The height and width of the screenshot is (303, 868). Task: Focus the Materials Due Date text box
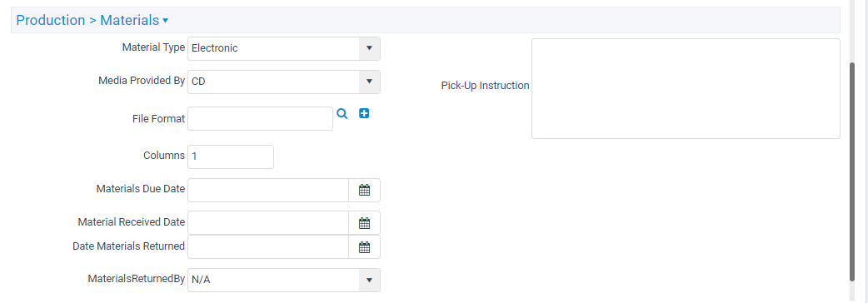[x=268, y=190]
